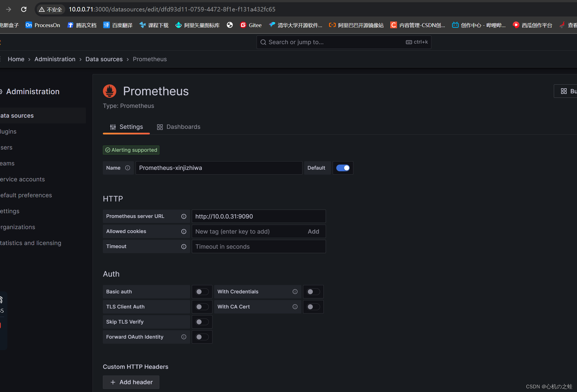Click the Timeout info icon

tap(184, 246)
